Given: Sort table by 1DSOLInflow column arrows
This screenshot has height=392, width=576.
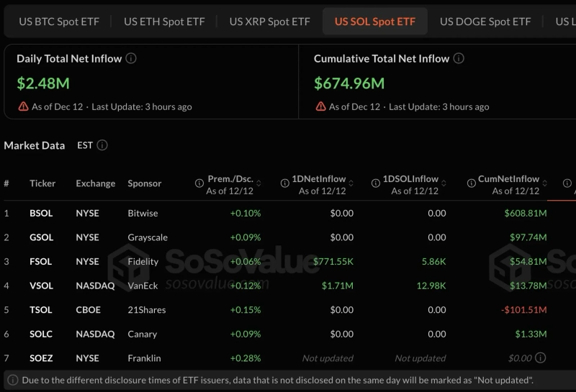Looking at the screenshot, I should (445, 184).
